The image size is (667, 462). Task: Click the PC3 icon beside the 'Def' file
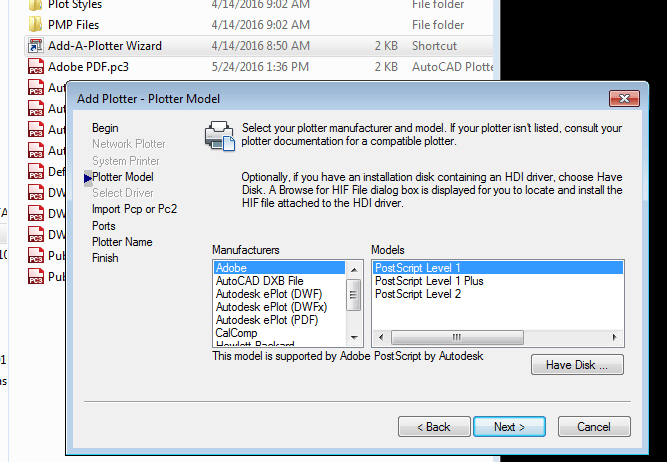click(36, 172)
